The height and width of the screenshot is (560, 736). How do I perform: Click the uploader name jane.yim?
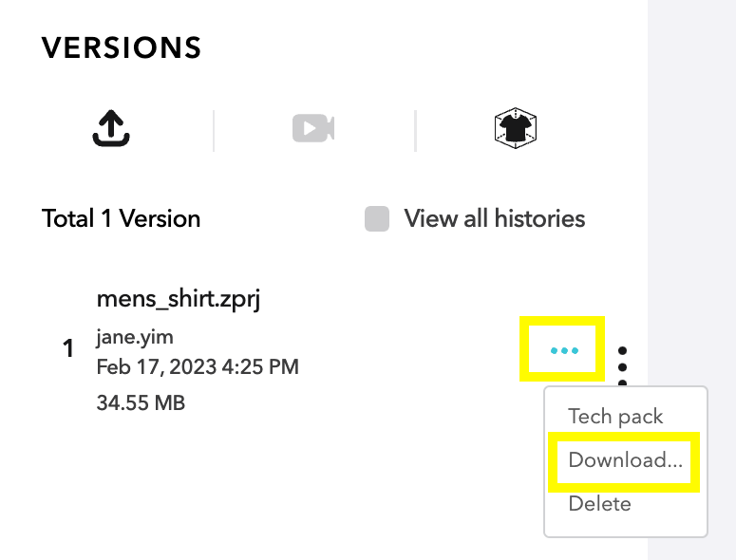(135, 337)
